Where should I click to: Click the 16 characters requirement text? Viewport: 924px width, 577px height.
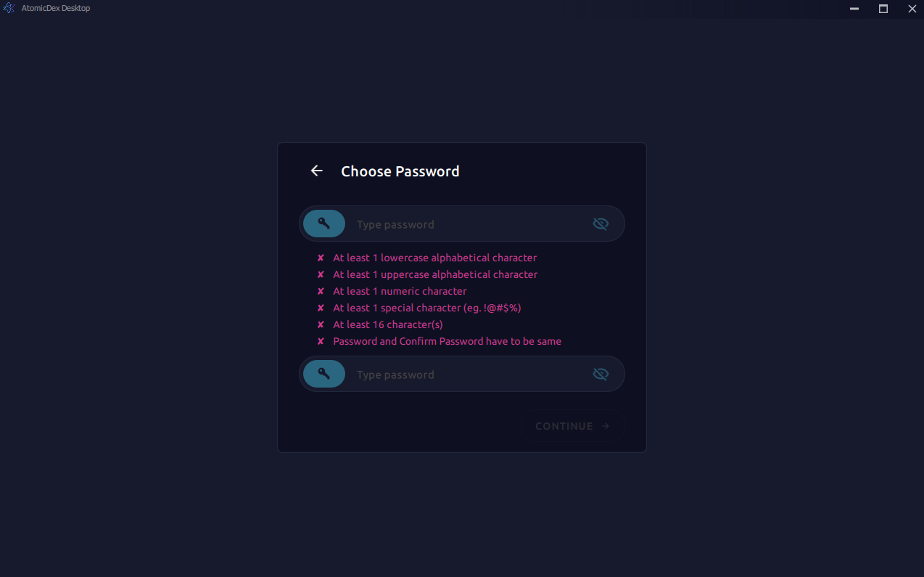388,324
